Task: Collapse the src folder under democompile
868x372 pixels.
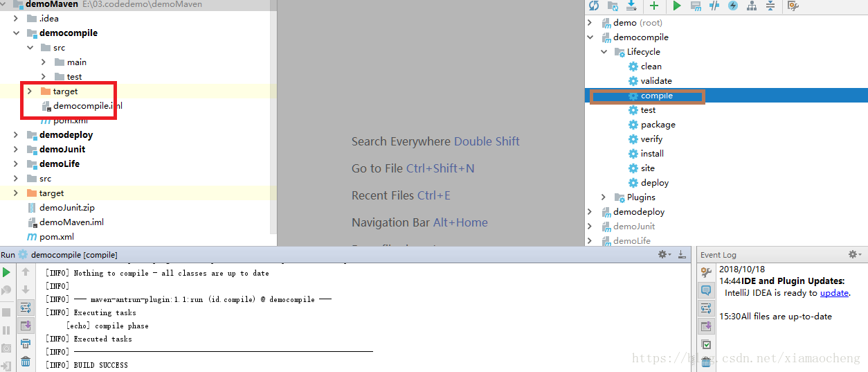Action: click(30, 48)
